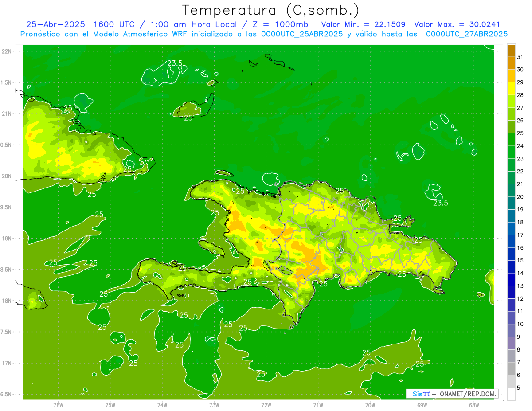
Task: Click the "69W" longitude axis label
Action: click(422, 405)
